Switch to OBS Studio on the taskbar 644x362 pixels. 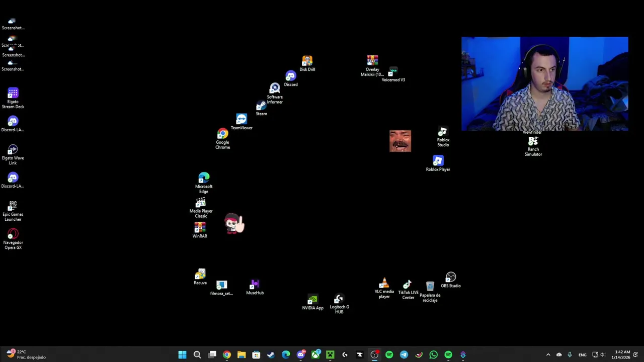(374, 355)
